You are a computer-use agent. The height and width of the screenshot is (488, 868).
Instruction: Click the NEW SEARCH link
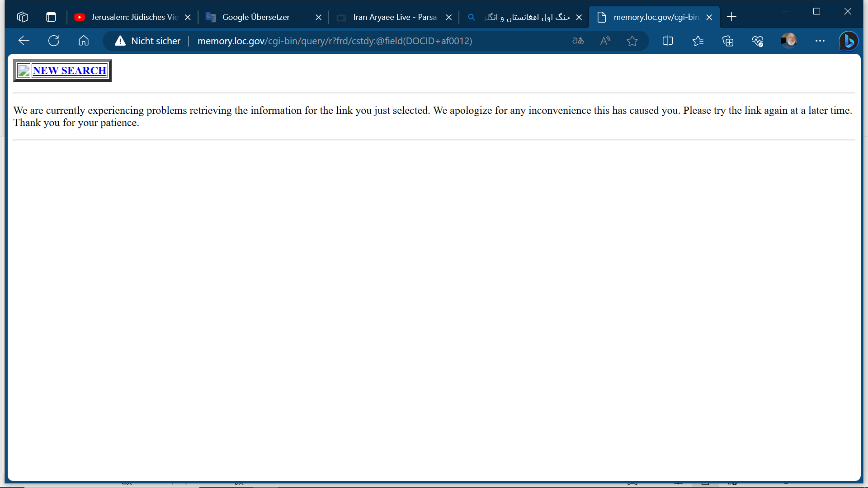pyautogui.click(x=69, y=70)
